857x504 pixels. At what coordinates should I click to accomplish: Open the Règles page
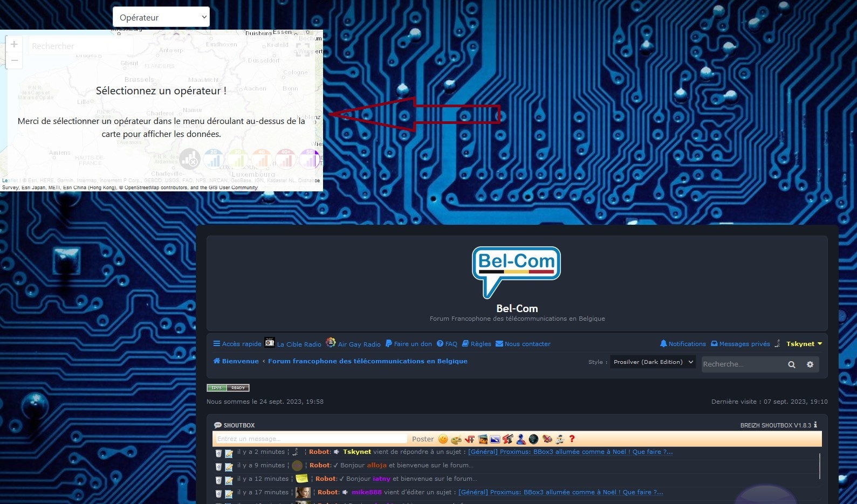click(477, 344)
